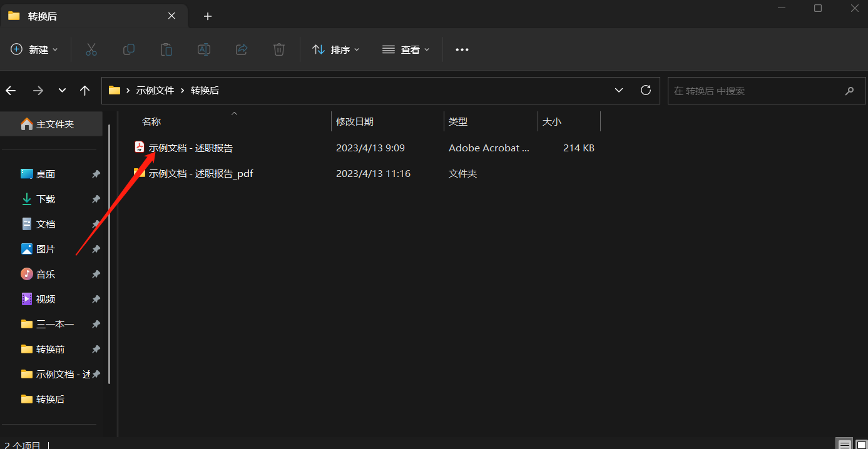Toggle ascending sort by clicking the 名称 column arrow
Viewport: 868px width, 449px height.
(x=234, y=114)
